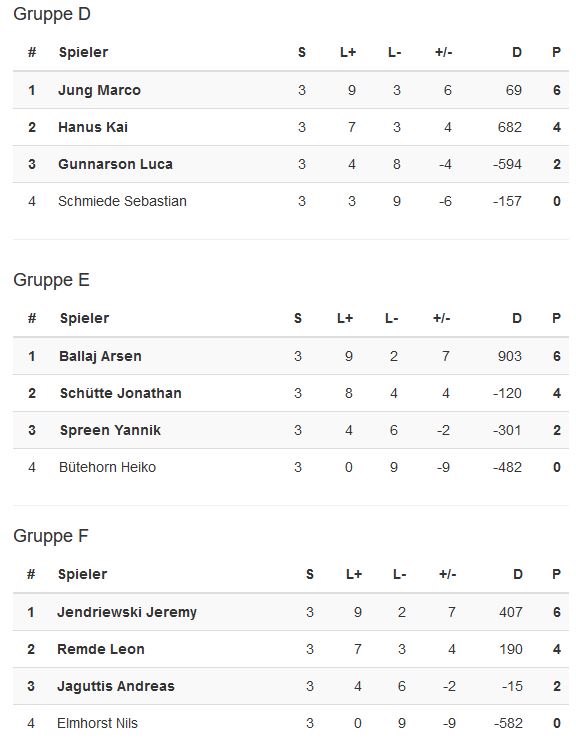Click Schütte Jonathan in Gruppe E
Viewport: 576px width, 749px height.
coord(120,393)
